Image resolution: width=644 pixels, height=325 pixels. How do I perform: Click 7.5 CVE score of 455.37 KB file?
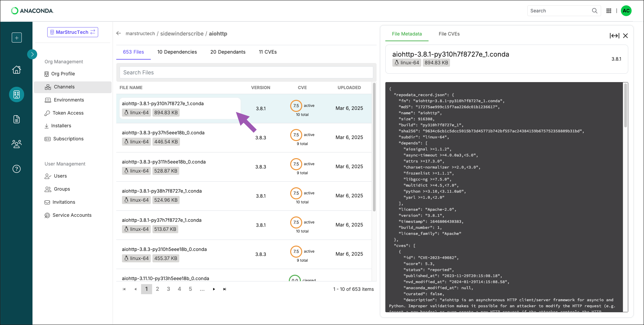point(296,252)
